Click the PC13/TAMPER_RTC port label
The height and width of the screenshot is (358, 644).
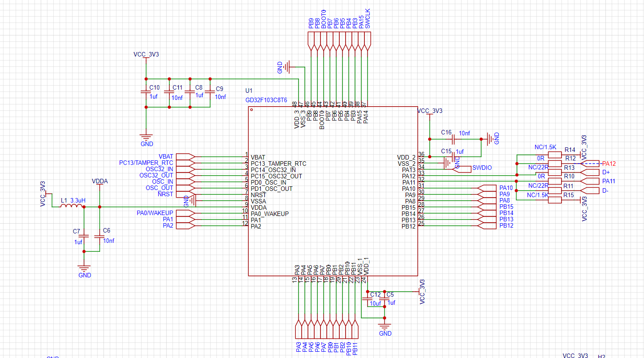pos(146,163)
